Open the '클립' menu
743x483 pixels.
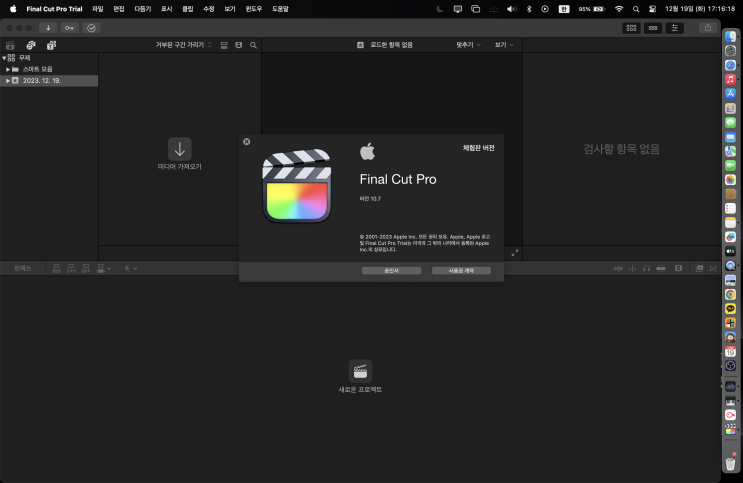point(188,9)
